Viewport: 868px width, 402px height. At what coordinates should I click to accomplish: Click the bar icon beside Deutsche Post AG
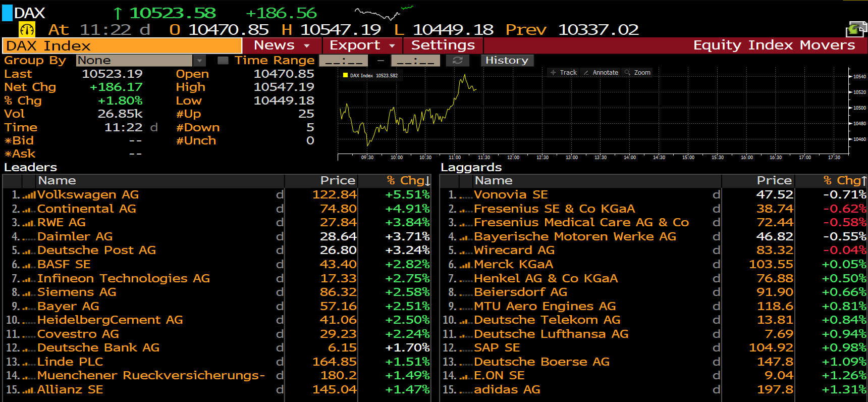point(29,251)
